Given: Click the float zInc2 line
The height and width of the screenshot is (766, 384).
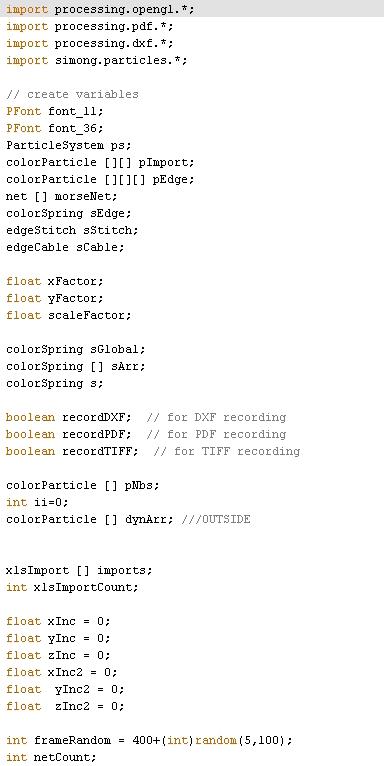Looking at the screenshot, I should pyautogui.click(x=65, y=706).
